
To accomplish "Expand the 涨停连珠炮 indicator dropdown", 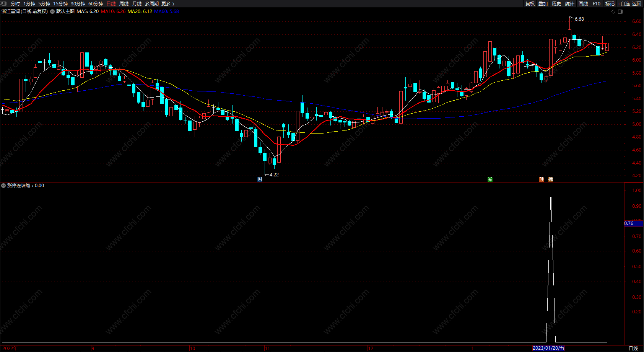I will point(3,186).
